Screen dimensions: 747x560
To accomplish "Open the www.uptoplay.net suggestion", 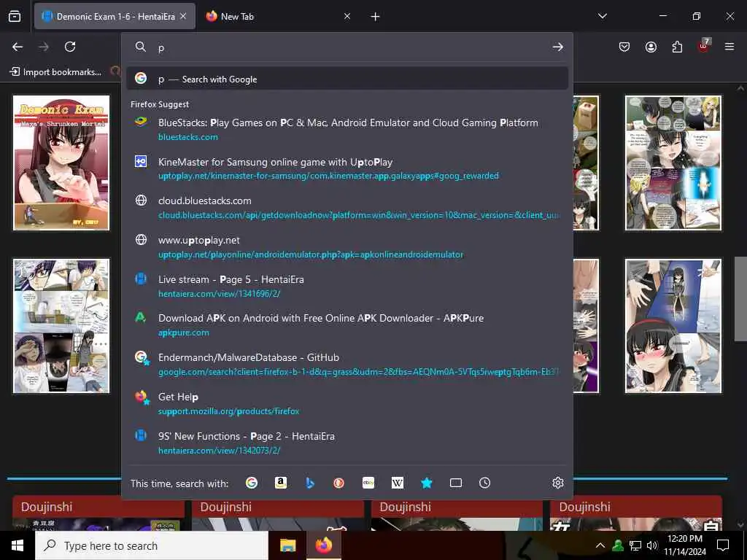I will pos(347,246).
